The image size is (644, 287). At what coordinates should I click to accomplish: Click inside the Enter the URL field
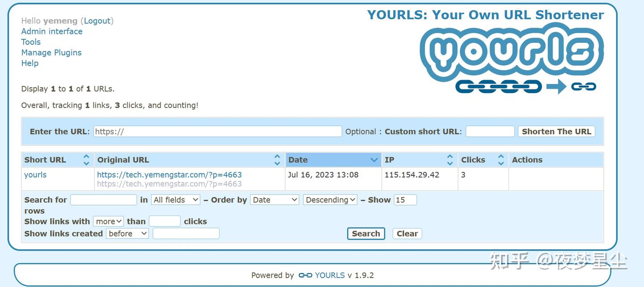pos(217,131)
